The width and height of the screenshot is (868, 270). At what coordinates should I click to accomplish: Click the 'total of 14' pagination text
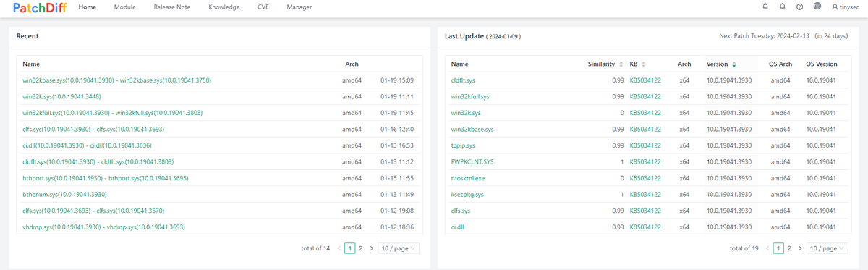[x=315, y=248]
